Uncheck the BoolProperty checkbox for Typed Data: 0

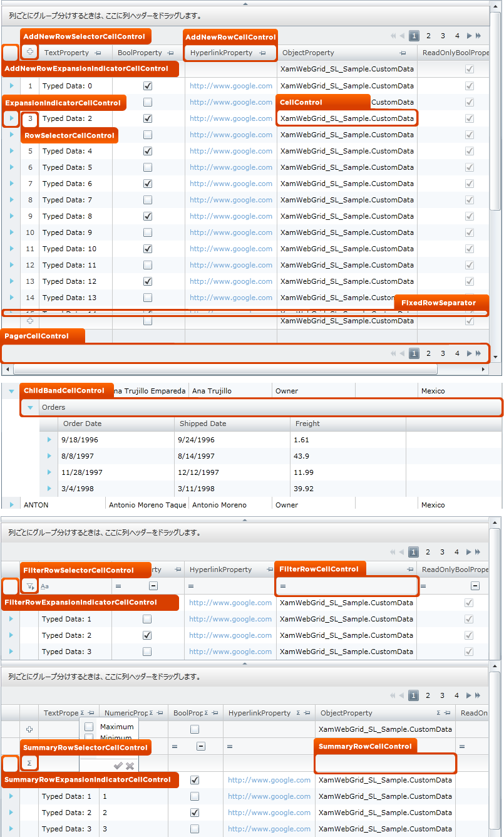[x=148, y=86]
